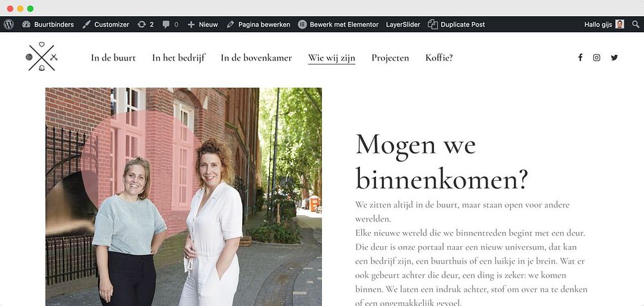
Task: Open the Hallo gijs user avatar
Action: (620, 24)
